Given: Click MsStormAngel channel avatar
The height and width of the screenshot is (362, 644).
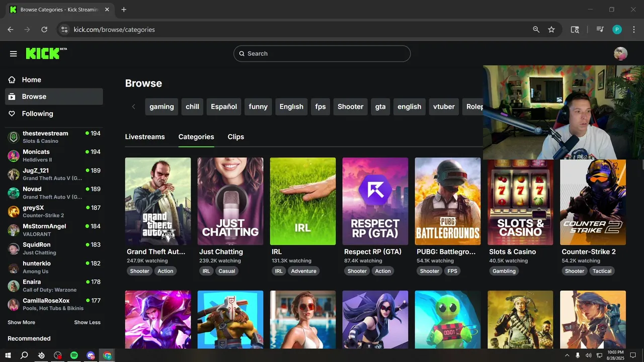Looking at the screenshot, I should [x=14, y=230].
